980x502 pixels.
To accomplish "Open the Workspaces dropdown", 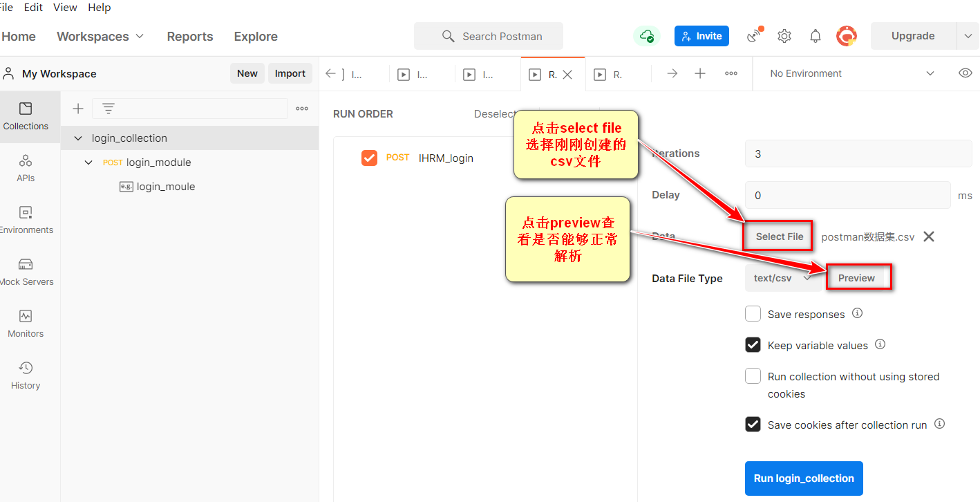I will tap(100, 36).
